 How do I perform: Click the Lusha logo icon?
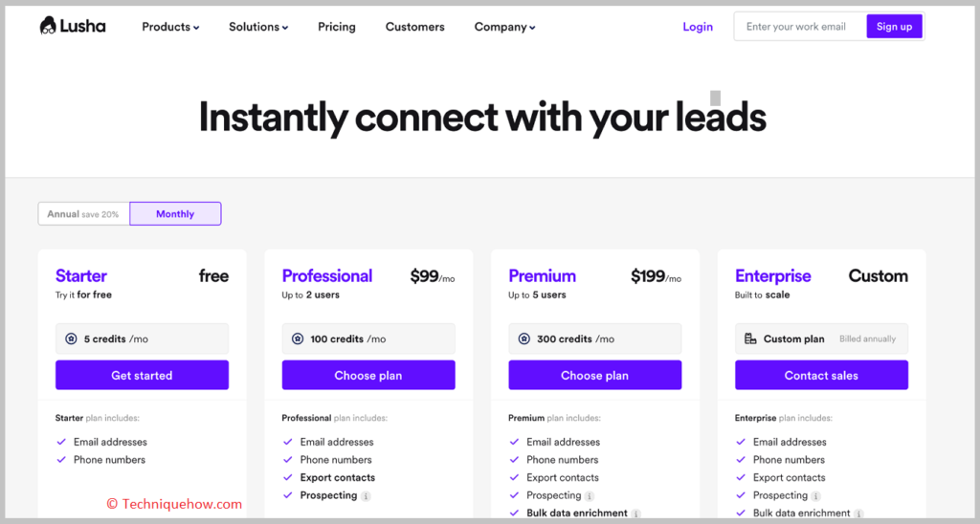tap(48, 26)
